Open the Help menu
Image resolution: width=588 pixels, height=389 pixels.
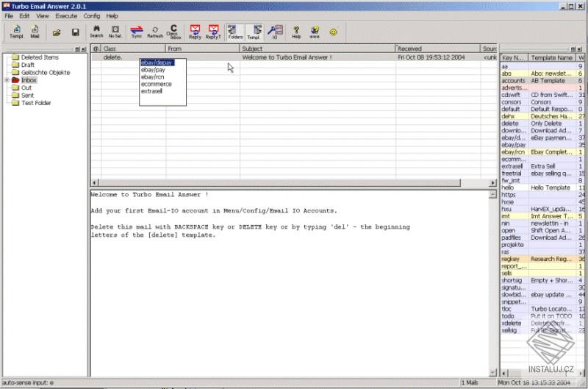(112, 16)
